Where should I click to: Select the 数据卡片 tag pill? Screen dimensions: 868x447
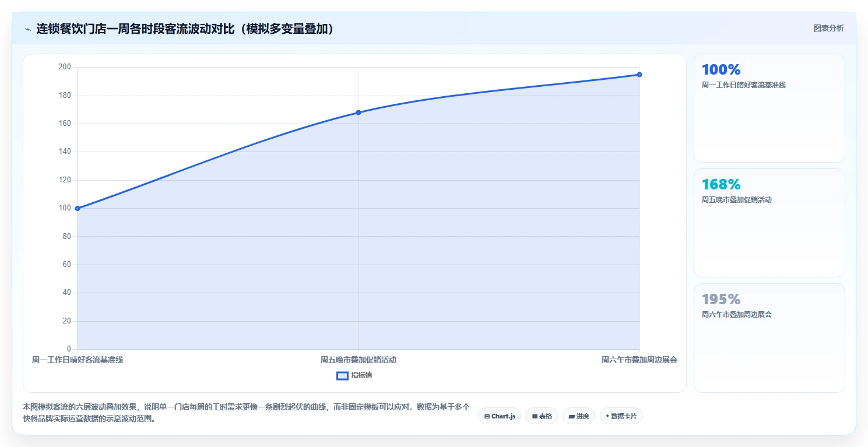[x=621, y=416]
